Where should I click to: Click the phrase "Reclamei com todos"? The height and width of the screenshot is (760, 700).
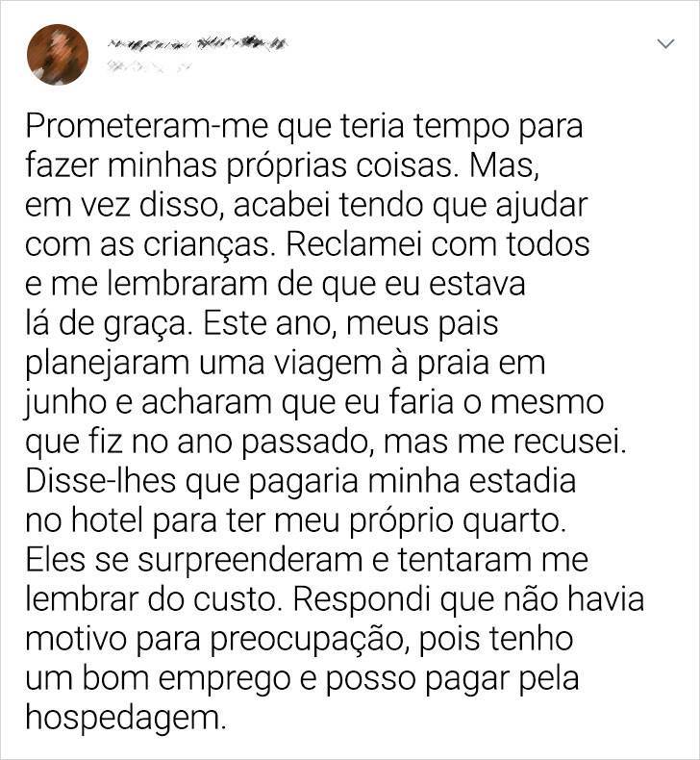pos(437,245)
